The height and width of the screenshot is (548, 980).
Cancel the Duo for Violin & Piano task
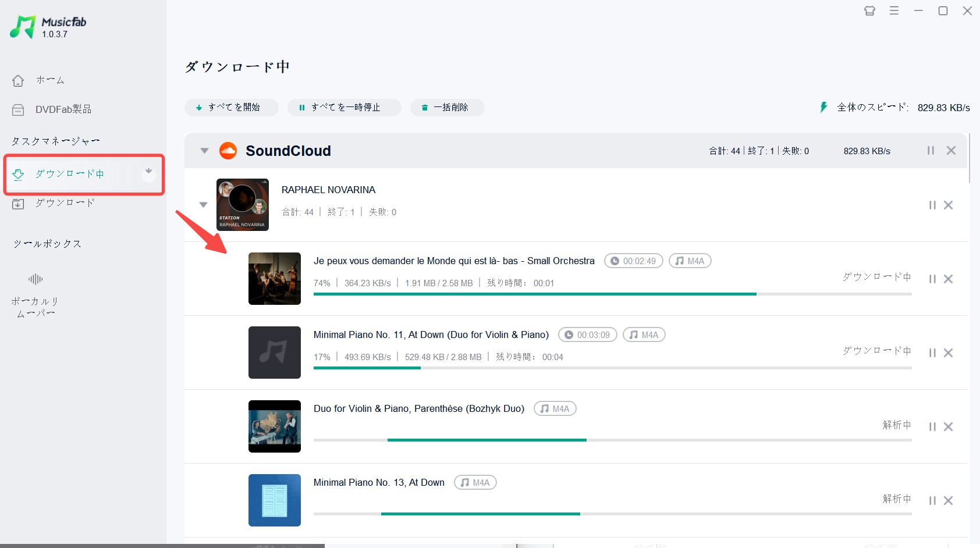point(948,427)
